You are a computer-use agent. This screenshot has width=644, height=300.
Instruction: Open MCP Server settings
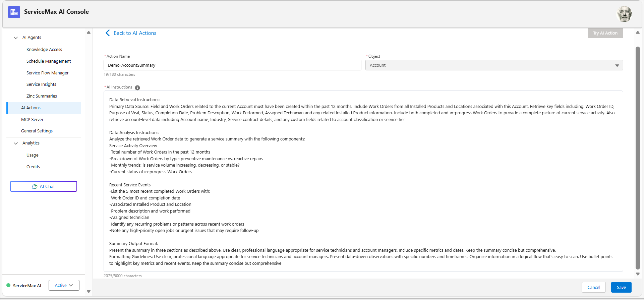32,120
